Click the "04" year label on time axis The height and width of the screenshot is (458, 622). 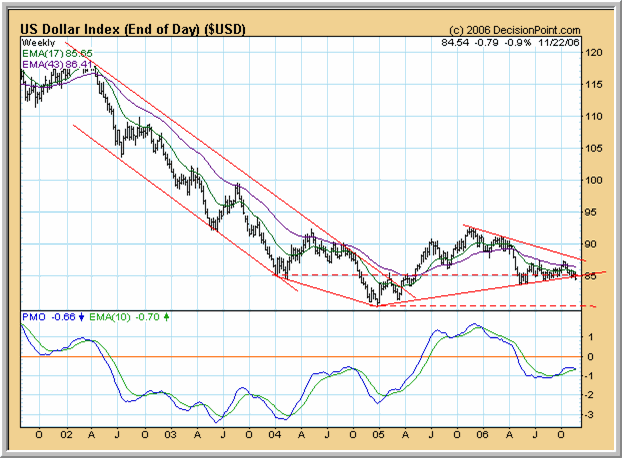(x=275, y=435)
